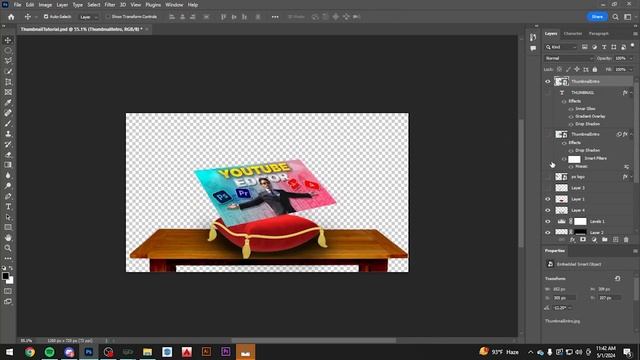Select the Eyedropper tool
640x360 pixels.
(x=8, y=103)
